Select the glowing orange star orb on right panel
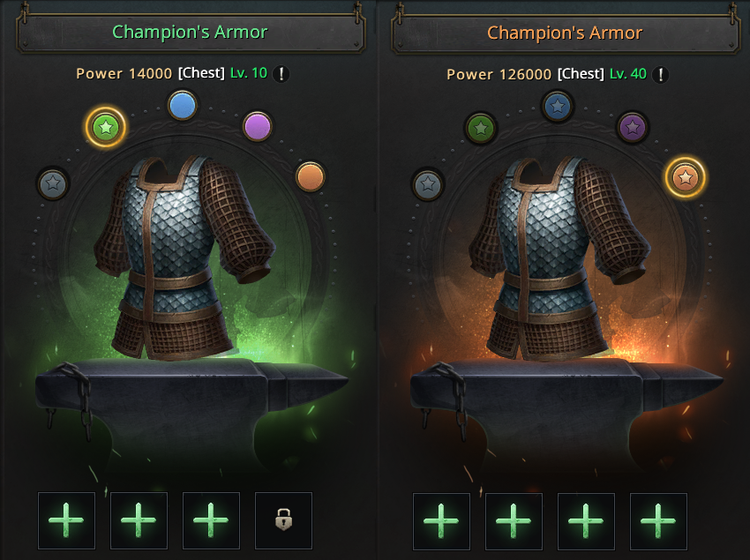This screenshot has height=560, width=750. [685, 177]
